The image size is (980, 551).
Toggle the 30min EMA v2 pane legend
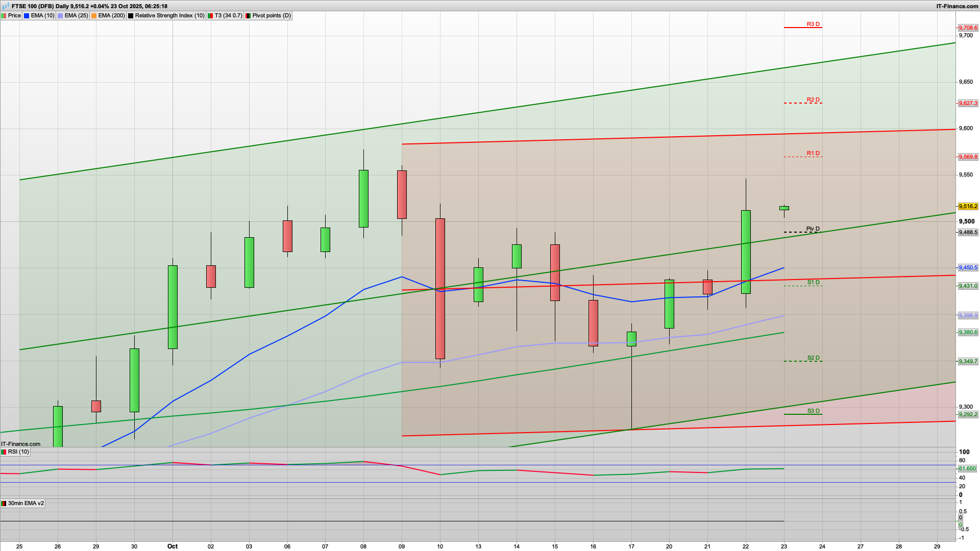26,503
